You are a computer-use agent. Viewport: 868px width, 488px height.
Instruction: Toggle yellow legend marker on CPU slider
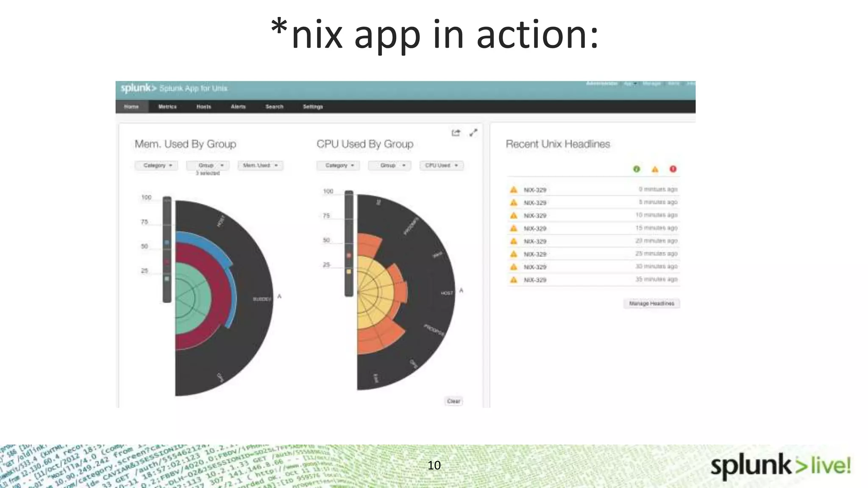349,272
